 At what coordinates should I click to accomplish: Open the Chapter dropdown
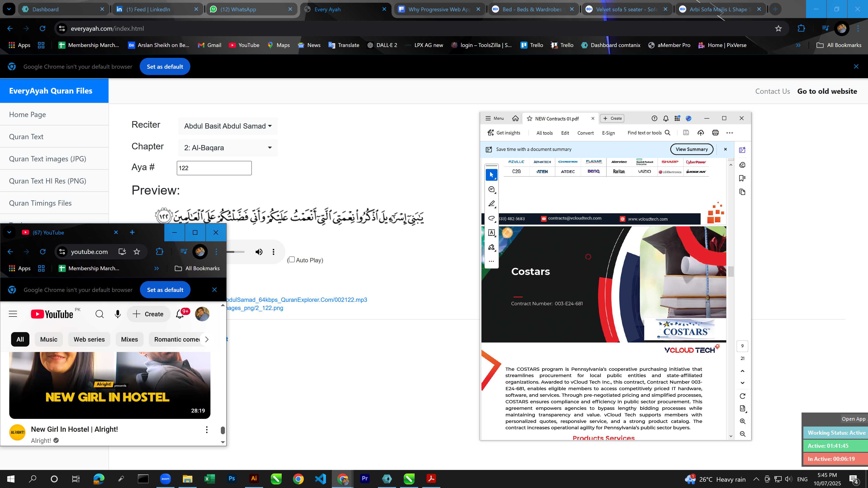pos(228,148)
